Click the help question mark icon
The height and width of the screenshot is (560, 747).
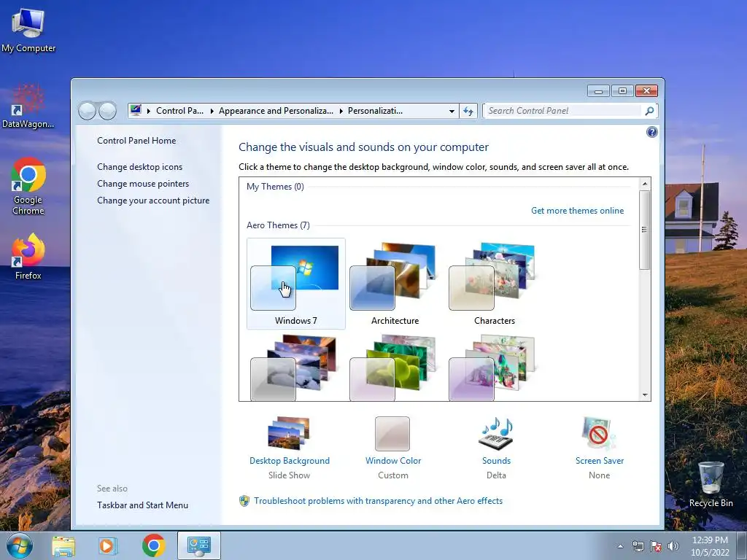click(651, 133)
